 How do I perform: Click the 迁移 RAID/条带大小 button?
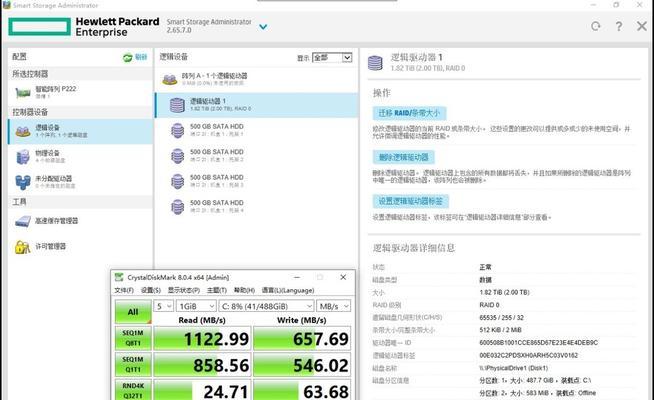point(409,113)
